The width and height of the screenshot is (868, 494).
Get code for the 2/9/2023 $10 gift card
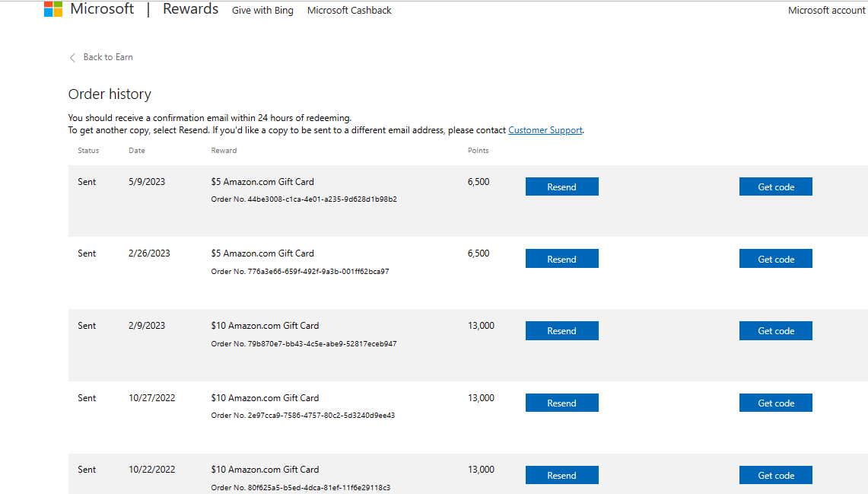[775, 330]
